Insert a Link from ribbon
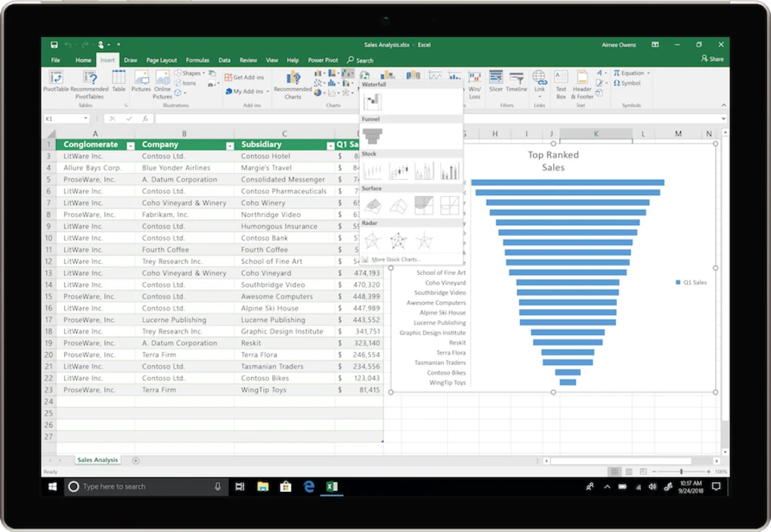 (x=540, y=82)
